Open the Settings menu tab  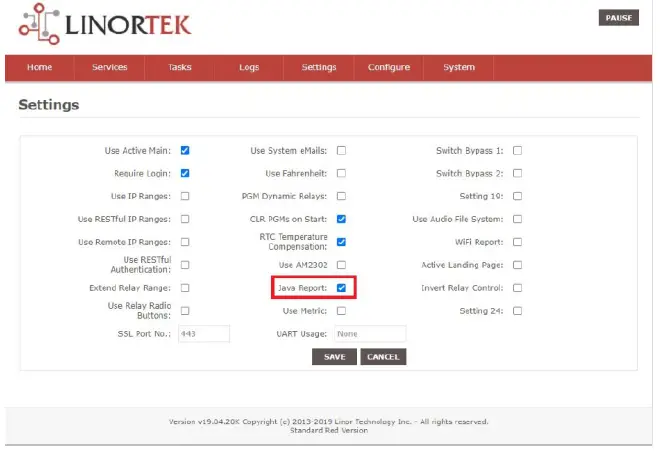[319, 67]
